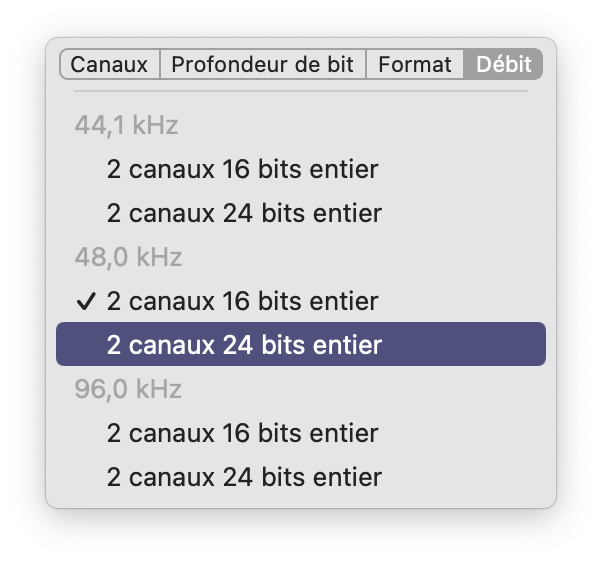The image size is (602, 562).
Task: Click the active Débit tab
Action: tap(503, 64)
